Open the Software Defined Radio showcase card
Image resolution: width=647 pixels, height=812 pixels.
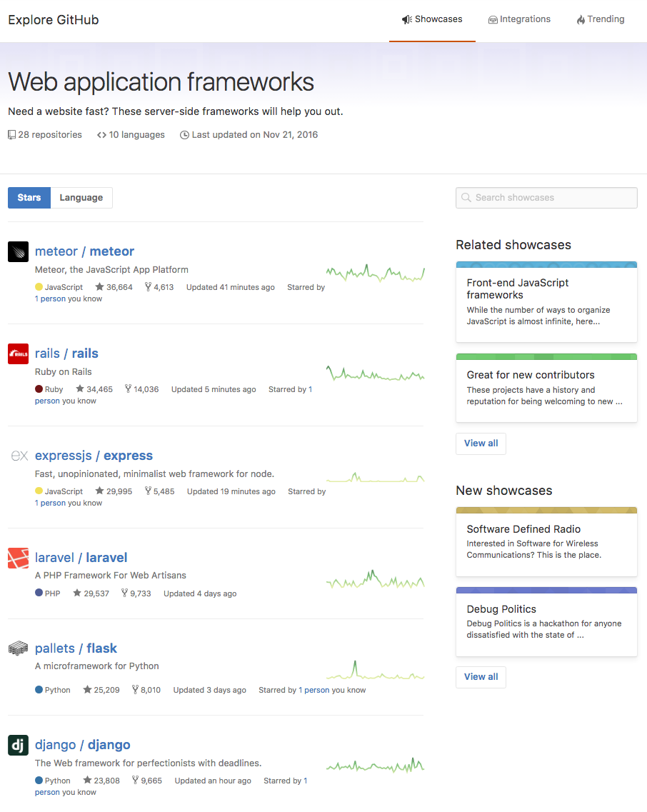[546, 541]
